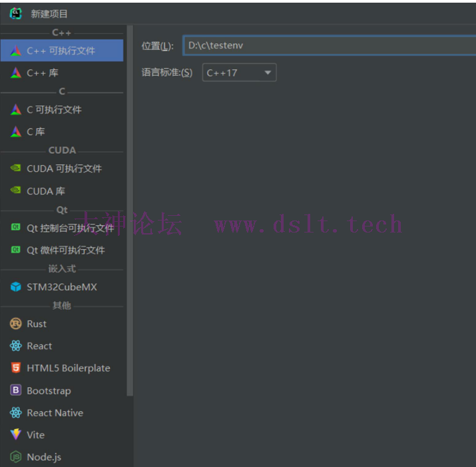Choose C 库 project type
This screenshot has height=467, width=476.
point(62,132)
